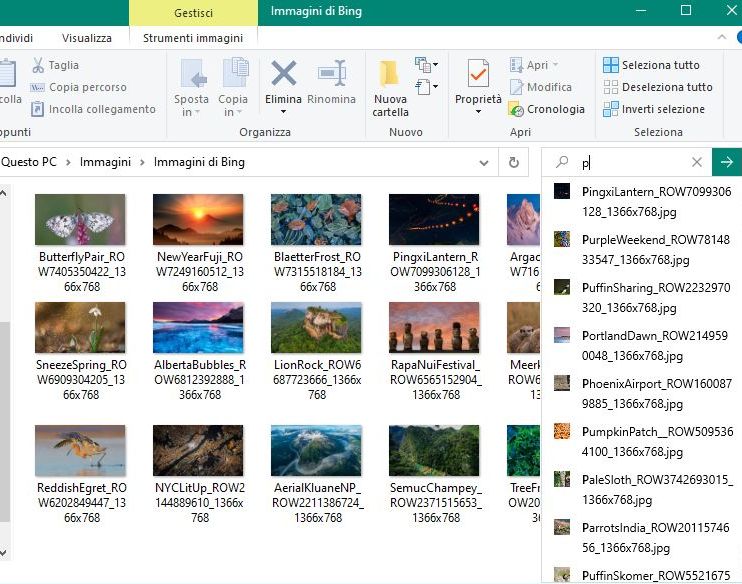Click the Seleziona tutto label
Screen dimensions: 742x584
661,65
